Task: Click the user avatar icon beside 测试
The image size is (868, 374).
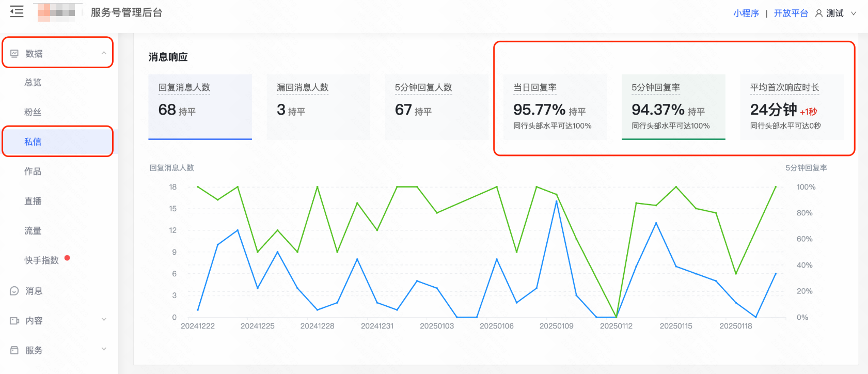Action: point(819,13)
